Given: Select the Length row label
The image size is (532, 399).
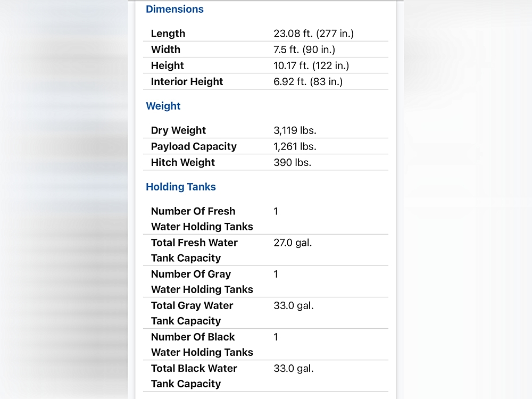Looking at the screenshot, I should [x=168, y=34].
